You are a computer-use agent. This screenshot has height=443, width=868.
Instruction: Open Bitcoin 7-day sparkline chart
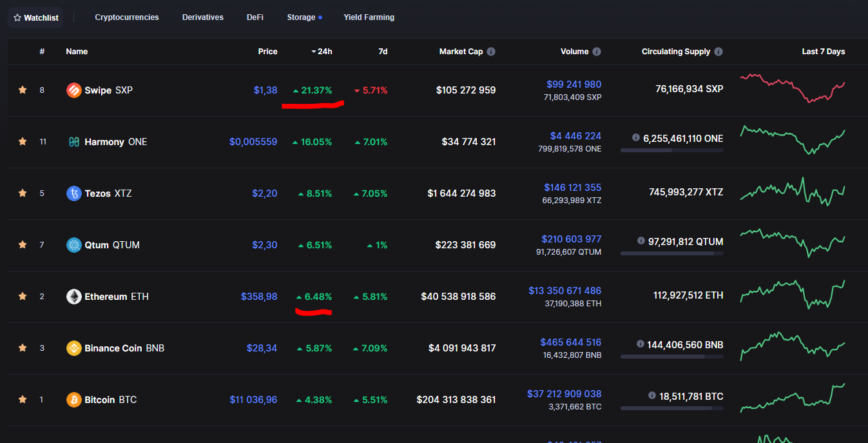pos(793,398)
